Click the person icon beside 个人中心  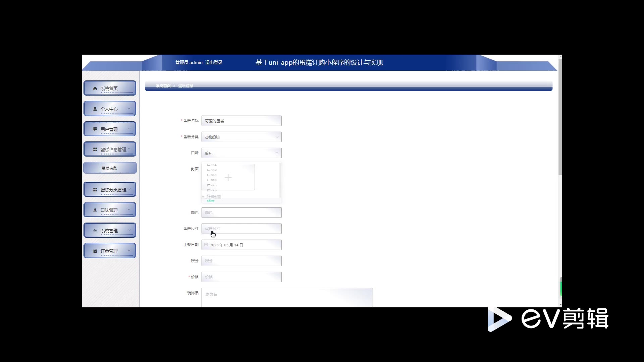[95, 109]
